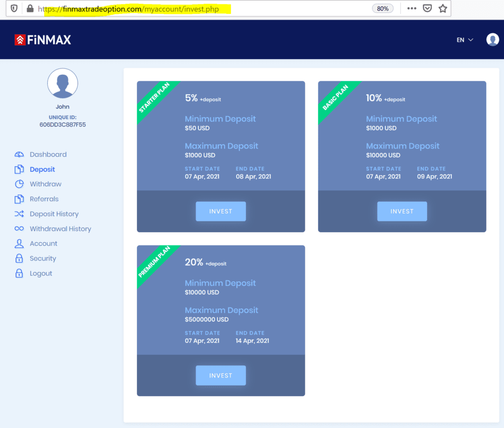Click the Logout padlock icon
Viewport: 504px width, 428px height.
(19, 274)
